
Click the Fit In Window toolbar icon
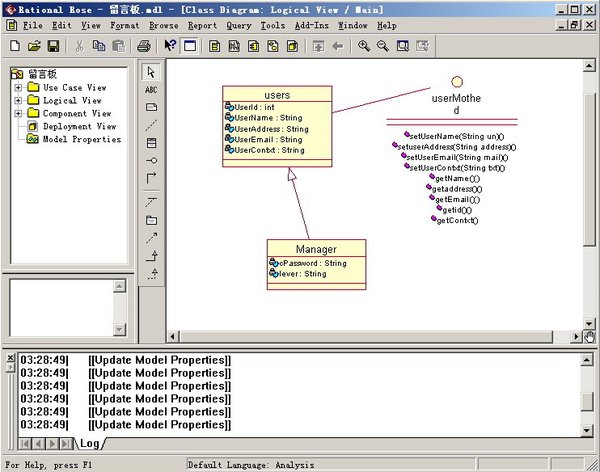[x=403, y=46]
